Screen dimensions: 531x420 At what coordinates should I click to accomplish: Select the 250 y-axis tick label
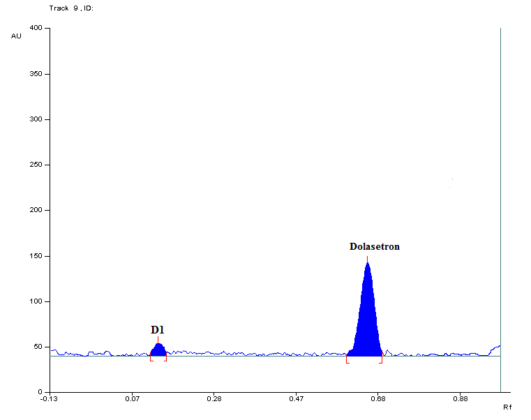click(x=36, y=165)
